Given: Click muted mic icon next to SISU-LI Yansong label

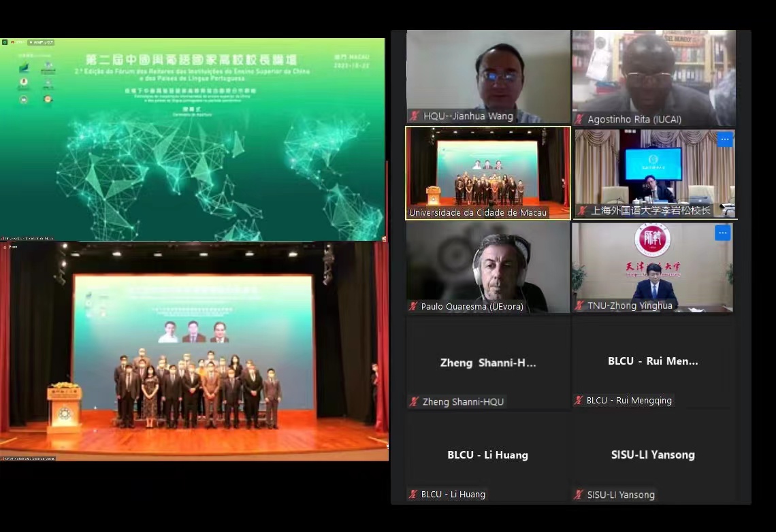Looking at the screenshot, I should pyautogui.click(x=579, y=495).
